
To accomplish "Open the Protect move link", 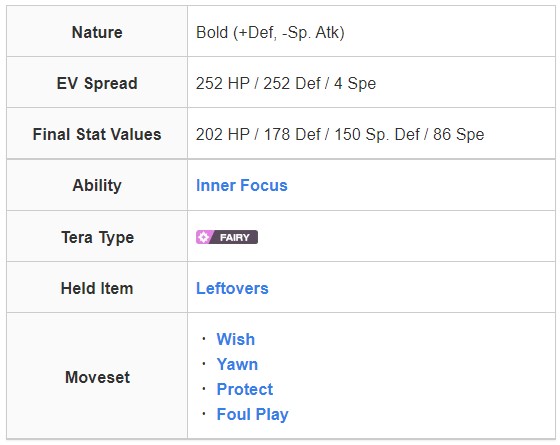I will click(x=245, y=389).
